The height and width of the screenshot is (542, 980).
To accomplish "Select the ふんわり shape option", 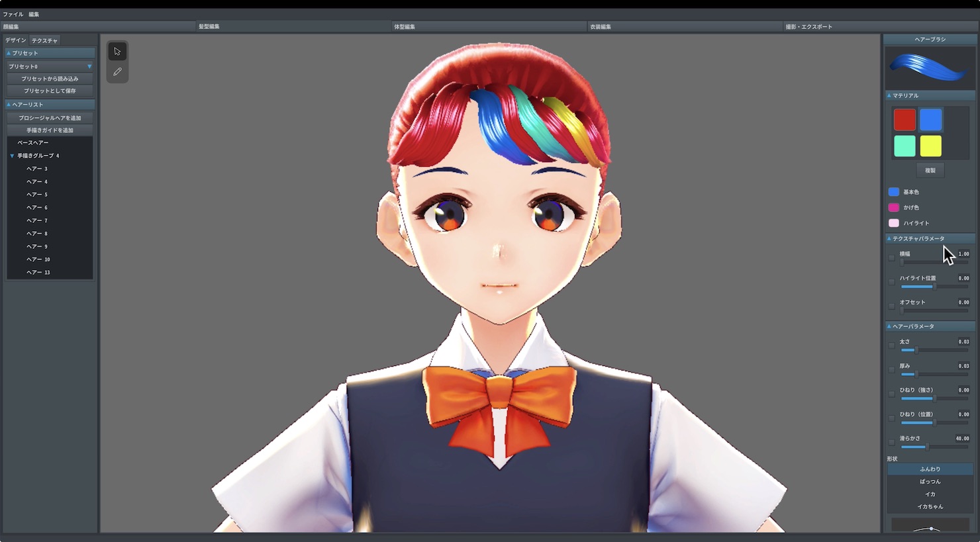I will [930, 469].
